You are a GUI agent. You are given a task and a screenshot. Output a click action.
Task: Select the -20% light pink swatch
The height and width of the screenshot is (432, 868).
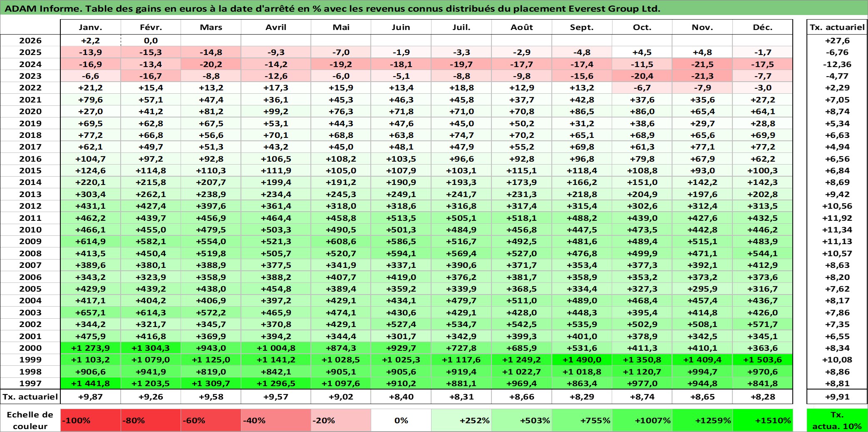click(341, 420)
